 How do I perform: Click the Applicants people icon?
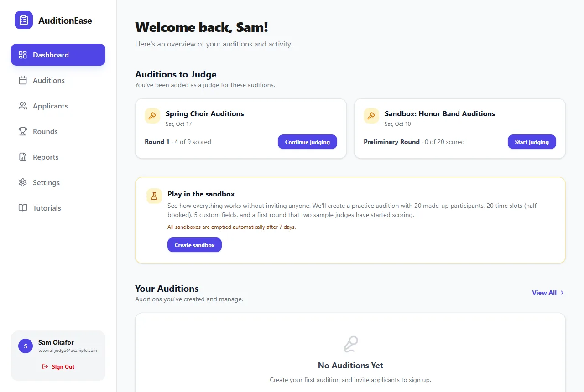click(x=23, y=106)
